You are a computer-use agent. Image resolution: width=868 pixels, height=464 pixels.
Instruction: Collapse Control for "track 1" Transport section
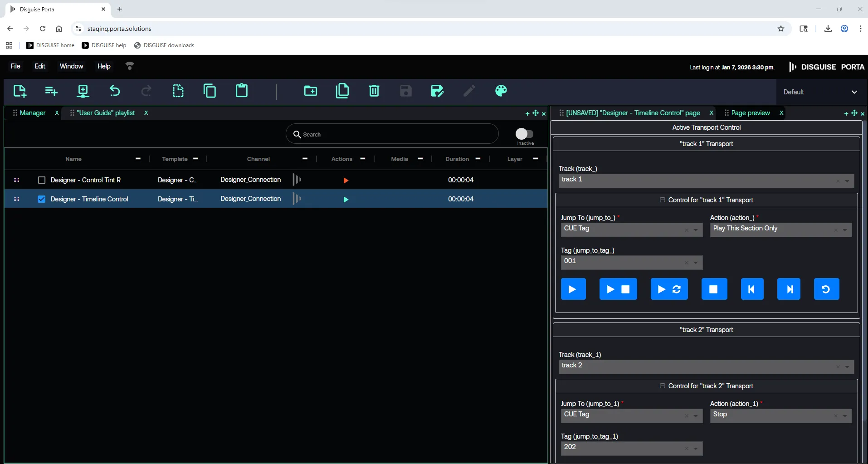[x=663, y=200]
